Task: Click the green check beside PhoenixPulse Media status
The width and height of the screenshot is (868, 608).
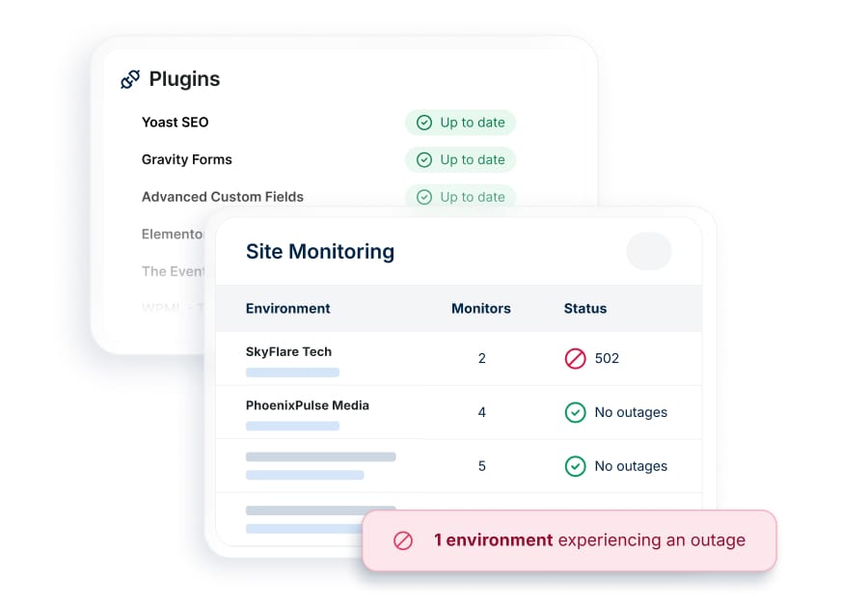Action: tap(576, 412)
